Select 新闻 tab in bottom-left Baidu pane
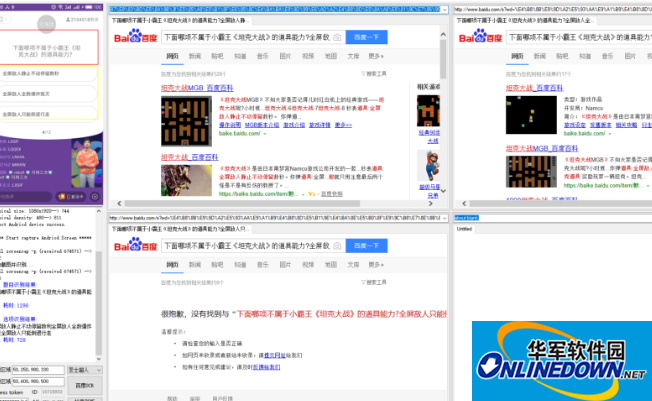This screenshot has width=652, height=401. point(195,265)
